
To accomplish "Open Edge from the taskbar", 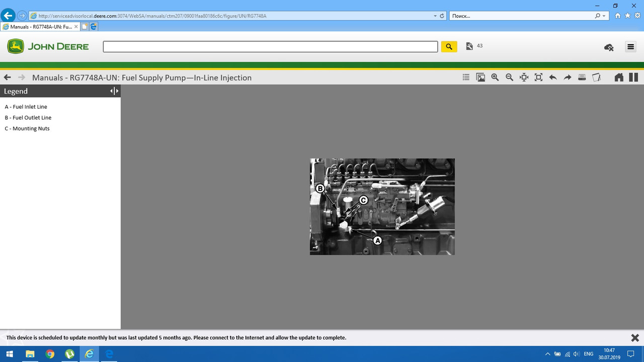I will (109, 354).
